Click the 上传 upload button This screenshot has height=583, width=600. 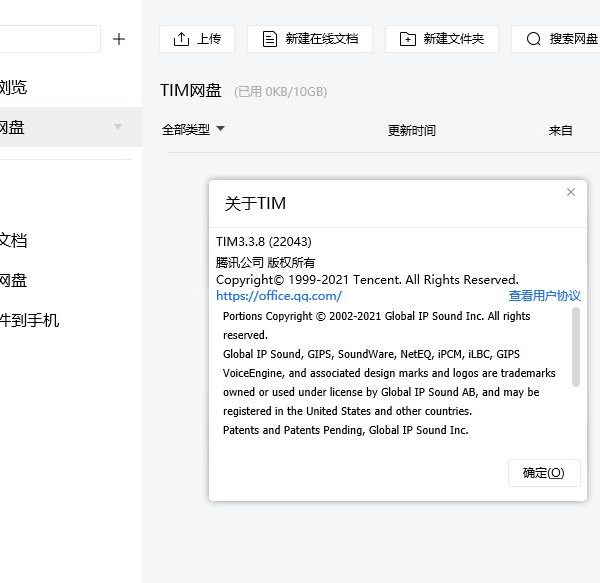point(197,39)
